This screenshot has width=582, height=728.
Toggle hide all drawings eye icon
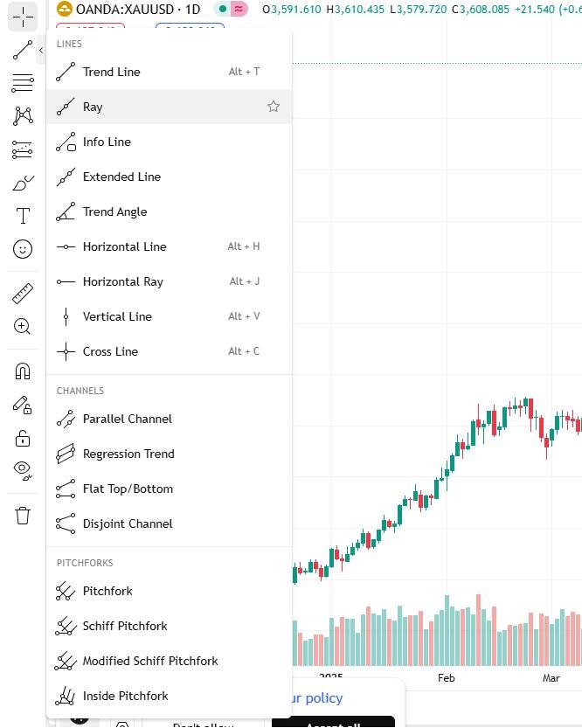pyautogui.click(x=22, y=471)
